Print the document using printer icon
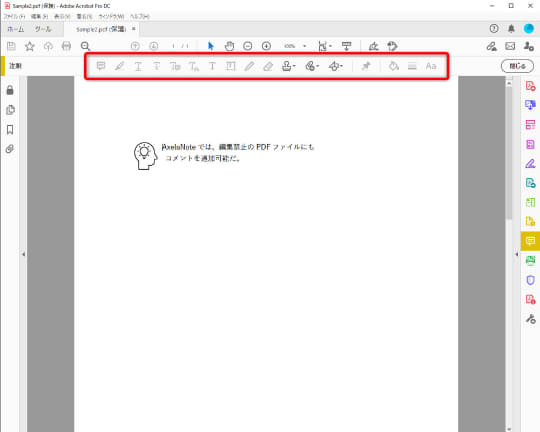Viewport: 540px width, 432px height. (x=66, y=46)
